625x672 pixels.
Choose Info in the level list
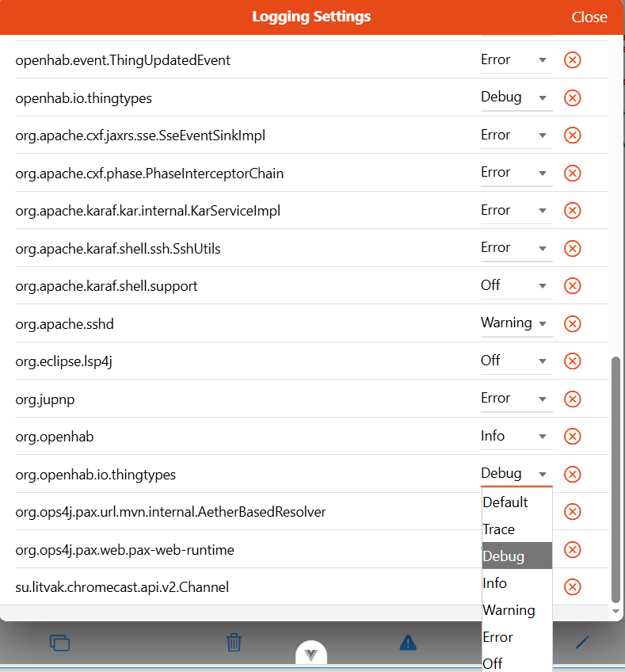[x=517, y=583]
